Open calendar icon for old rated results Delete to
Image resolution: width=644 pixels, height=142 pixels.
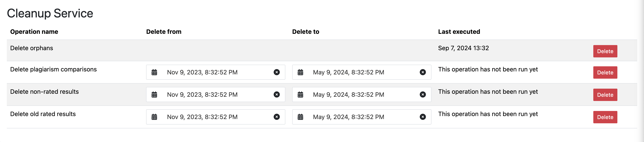pos(300,117)
